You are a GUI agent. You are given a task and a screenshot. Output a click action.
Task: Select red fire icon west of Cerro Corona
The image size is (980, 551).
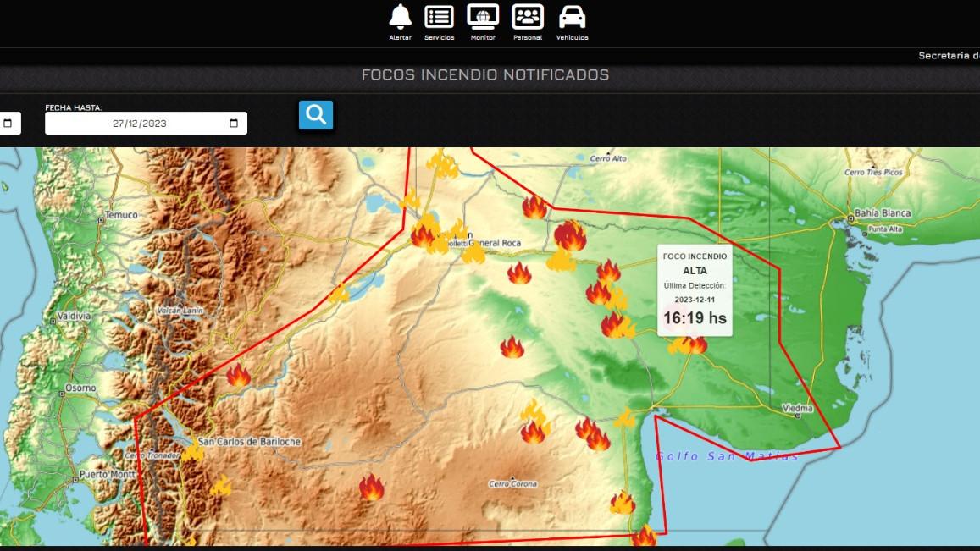[x=371, y=488]
